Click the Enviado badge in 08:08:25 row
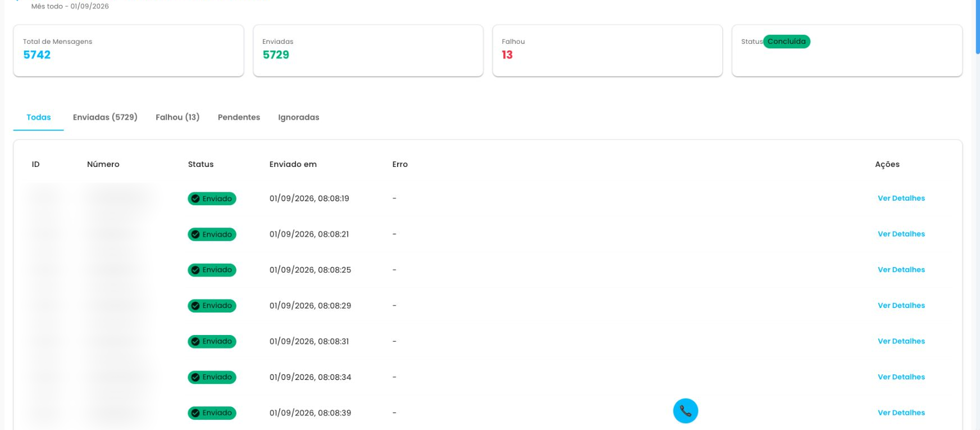Screen dimensions: 980x430 pyautogui.click(x=212, y=270)
